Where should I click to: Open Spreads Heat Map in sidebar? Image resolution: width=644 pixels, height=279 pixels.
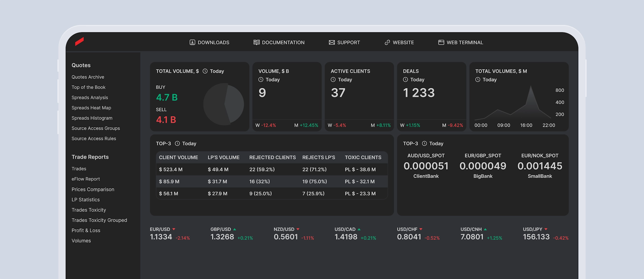click(91, 108)
